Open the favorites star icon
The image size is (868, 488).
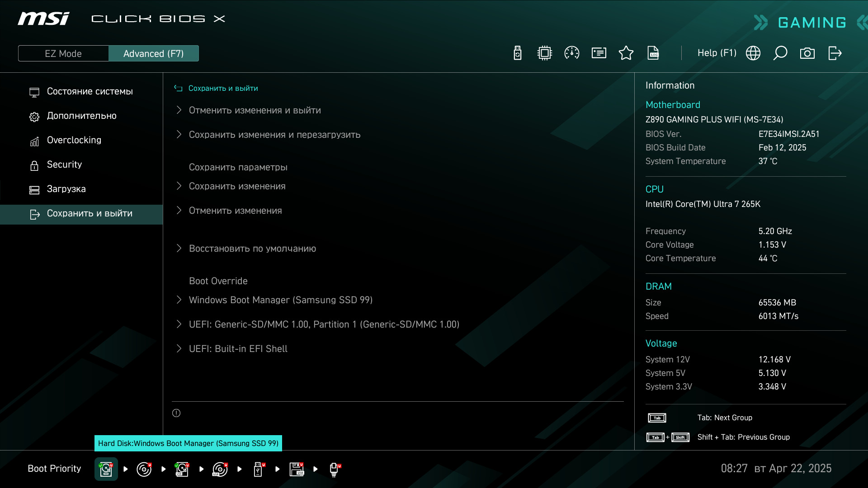626,53
